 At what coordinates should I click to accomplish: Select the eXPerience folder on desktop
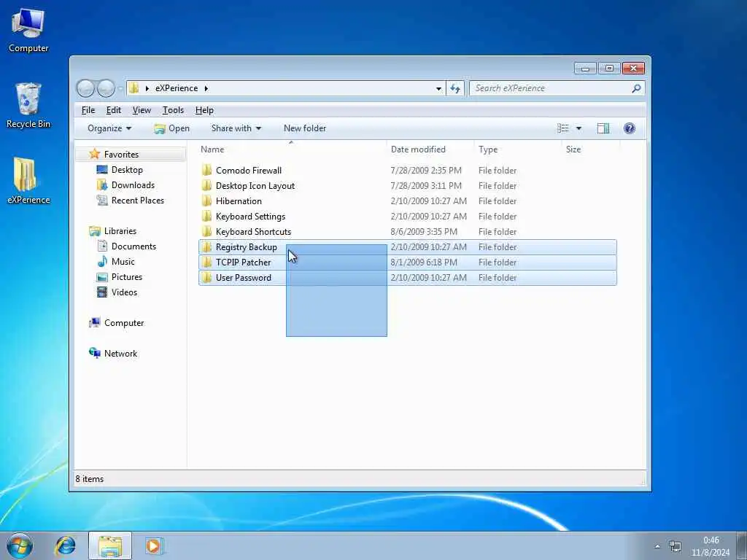pyautogui.click(x=28, y=181)
